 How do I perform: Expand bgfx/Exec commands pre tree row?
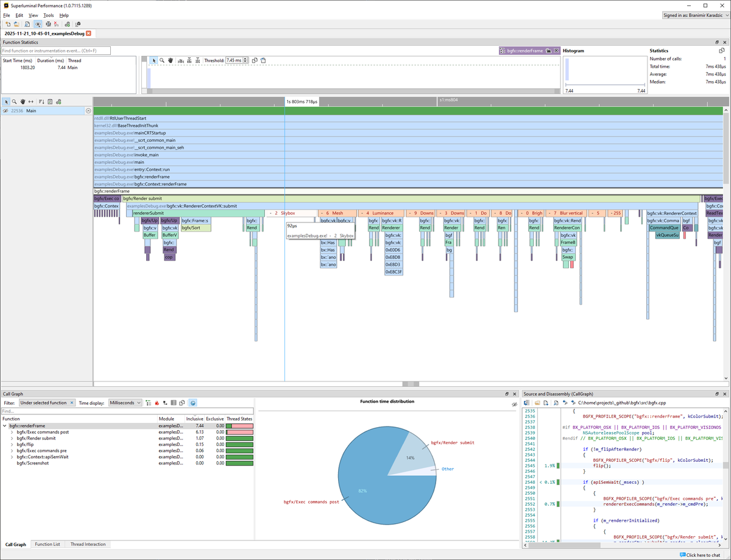(x=12, y=450)
